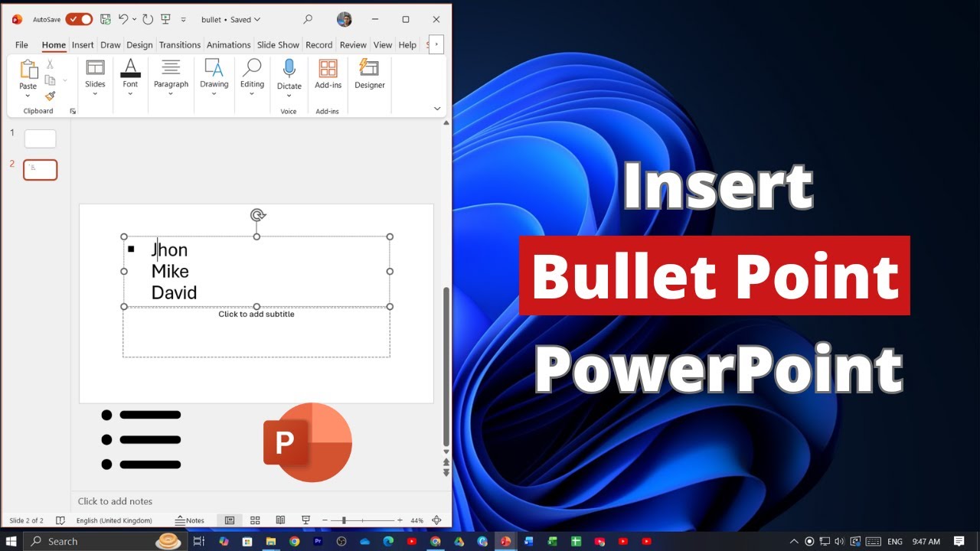Start presentation from beginning icon
The width and height of the screenshot is (980, 551).
coord(165,19)
